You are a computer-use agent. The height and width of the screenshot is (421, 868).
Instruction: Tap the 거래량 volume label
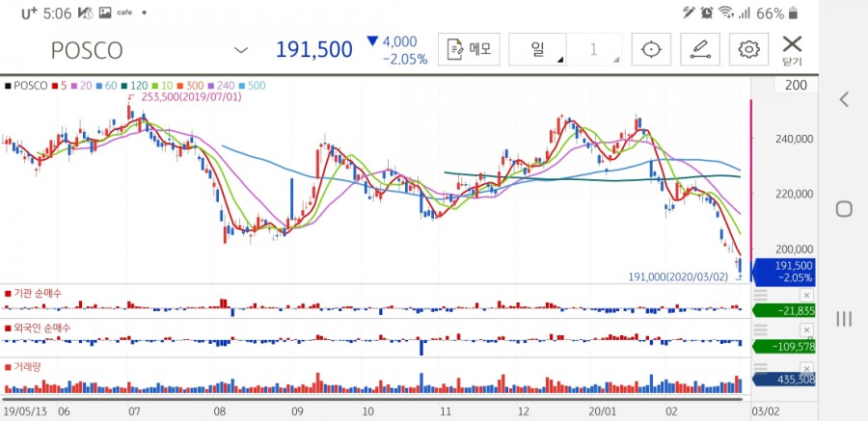[x=23, y=366]
